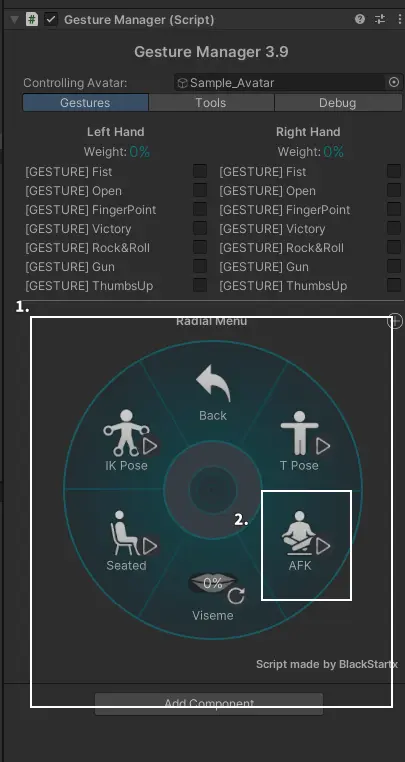Viewport: 405px width, 762px height.
Task: Click the C# script icon in component header
Action: click(x=32, y=19)
